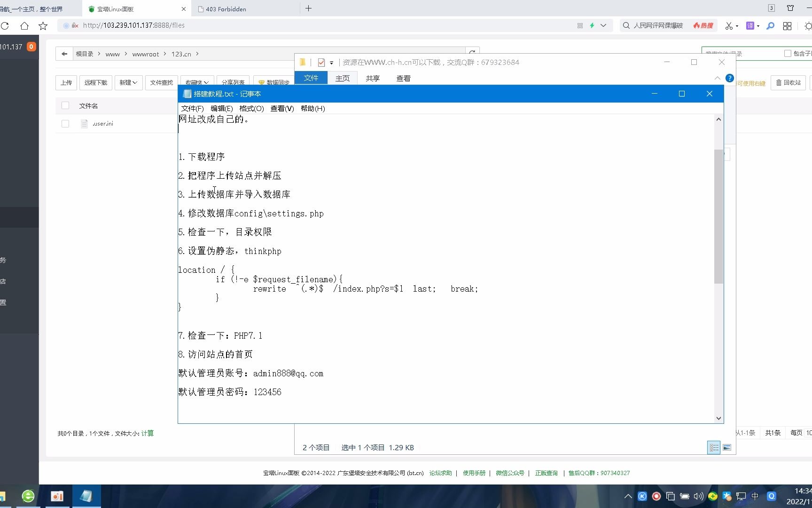Show hidden system tray icons
Viewport: 812px width, 508px height.
click(628, 496)
